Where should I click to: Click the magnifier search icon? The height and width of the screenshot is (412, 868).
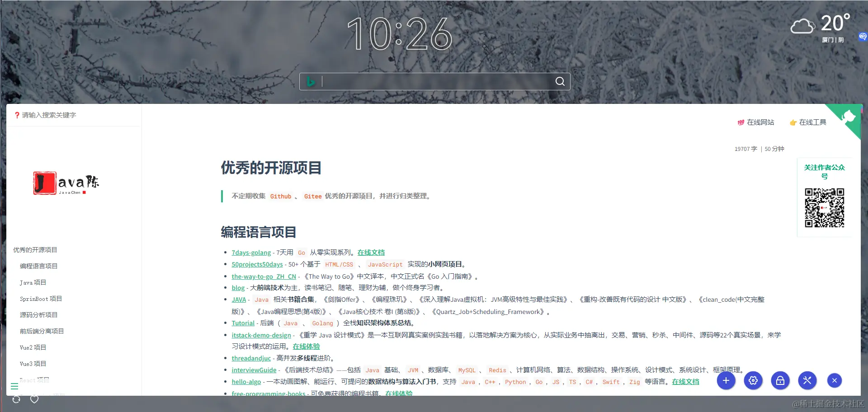560,81
